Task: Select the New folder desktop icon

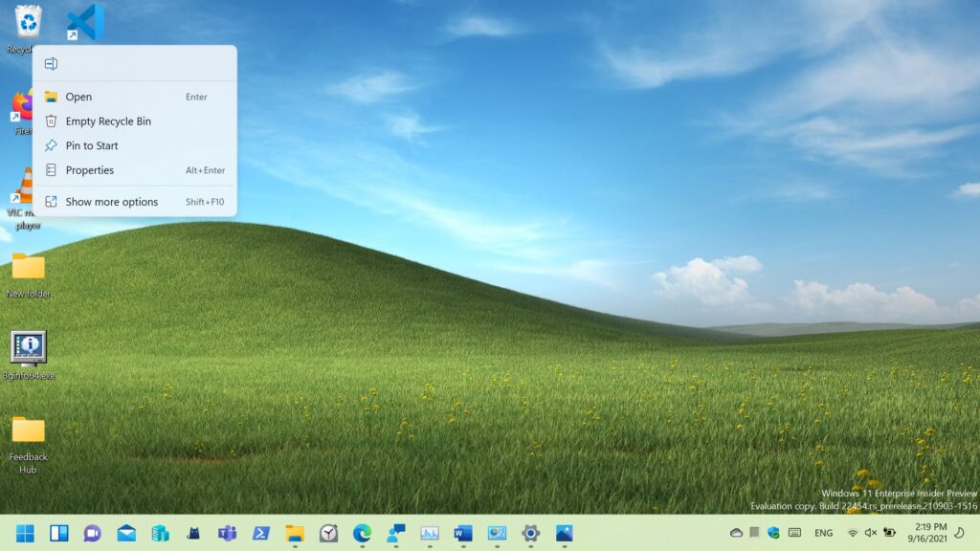Action: tap(29, 267)
